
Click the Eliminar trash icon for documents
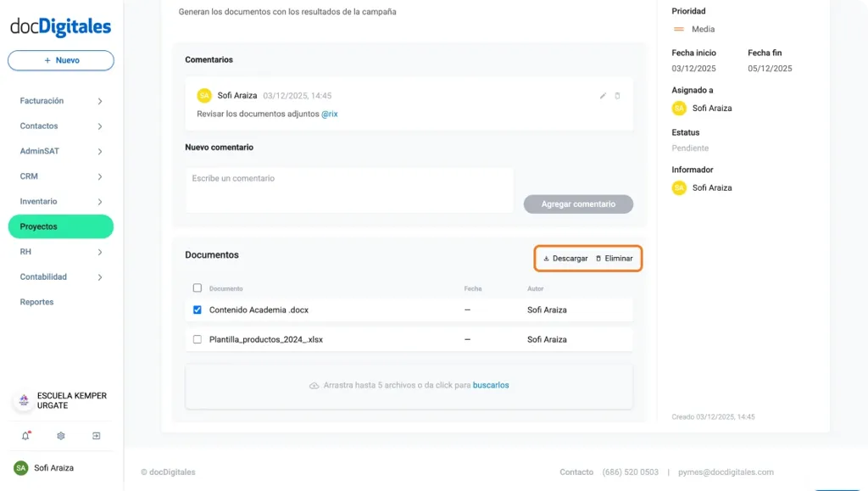pos(599,258)
